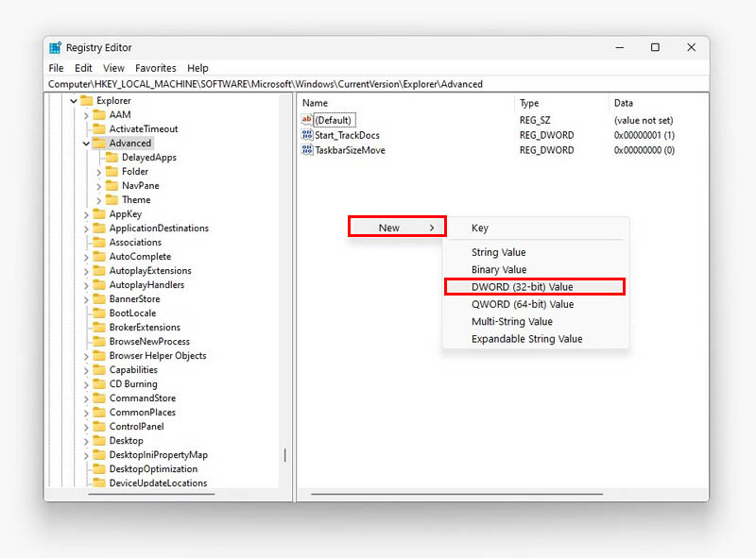Click the CD Burning folder icon

point(99,384)
